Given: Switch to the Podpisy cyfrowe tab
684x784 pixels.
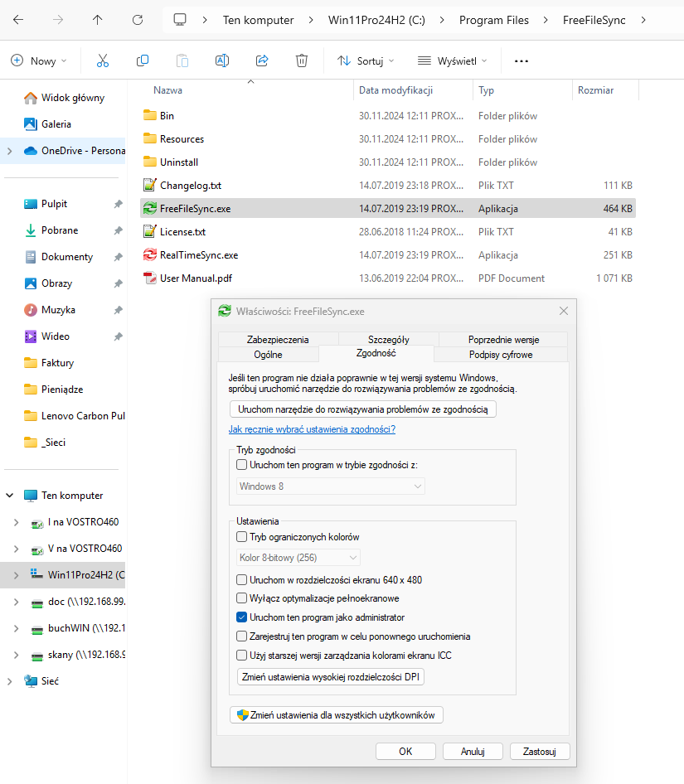Looking at the screenshot, I should coord(501,355).
